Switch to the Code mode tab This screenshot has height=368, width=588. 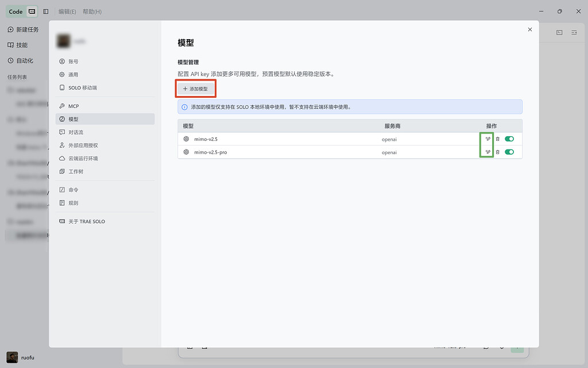coord(16,11)
